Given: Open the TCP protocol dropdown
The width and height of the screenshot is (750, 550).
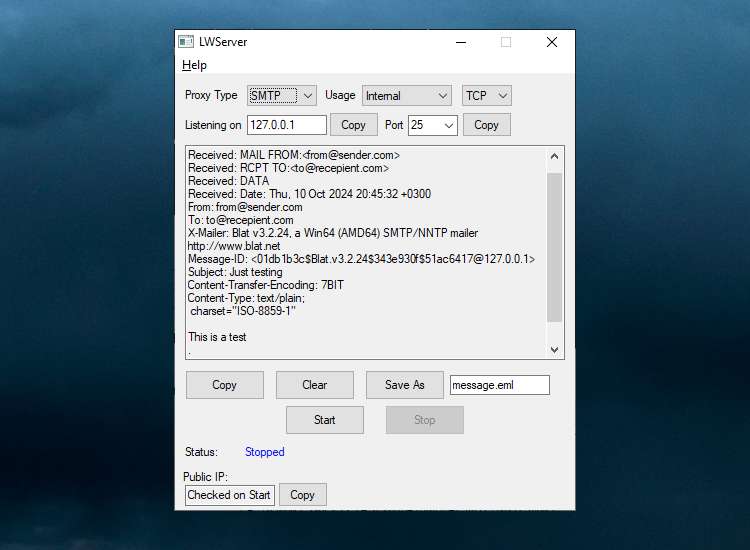Looking at the screenshot, I should tap(486, 96).
